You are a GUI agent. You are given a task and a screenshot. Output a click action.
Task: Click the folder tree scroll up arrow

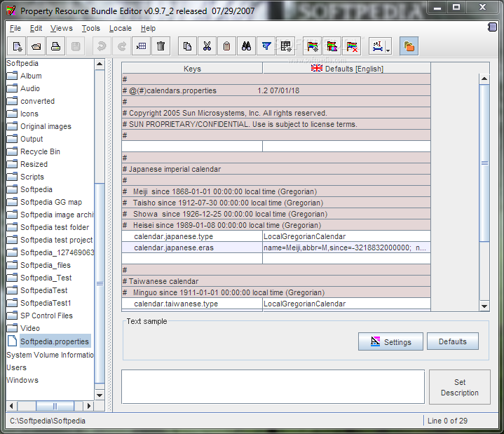click(100, 64)
